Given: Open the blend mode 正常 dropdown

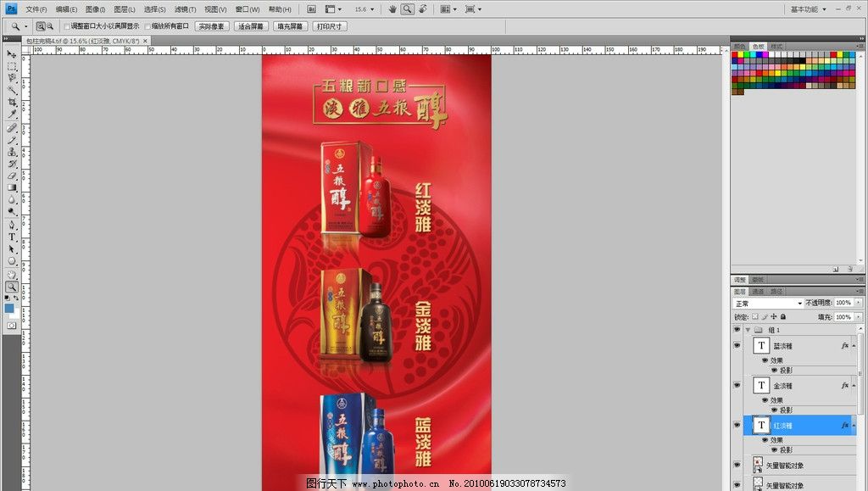Looking at the screenshot, I should 768,304.
